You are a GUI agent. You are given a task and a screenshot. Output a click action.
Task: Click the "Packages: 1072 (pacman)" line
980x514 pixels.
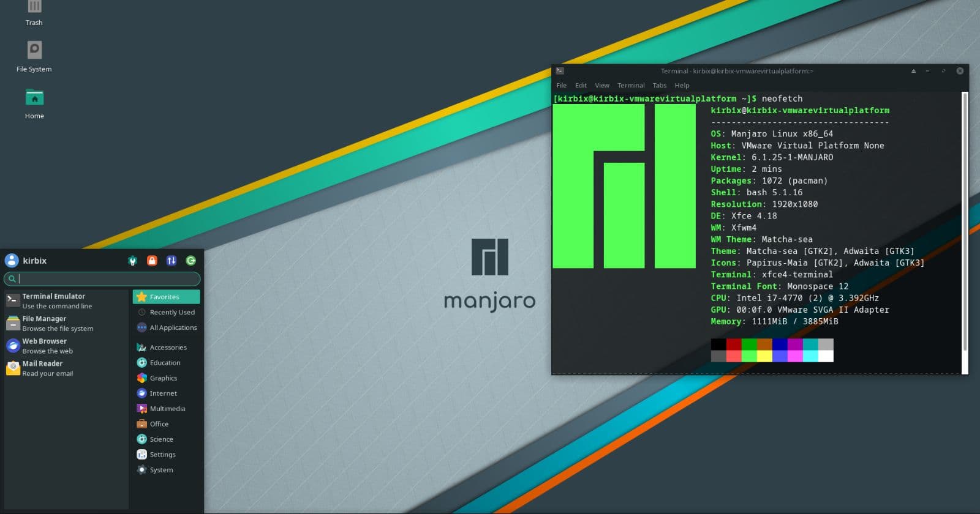click(769, 181)
